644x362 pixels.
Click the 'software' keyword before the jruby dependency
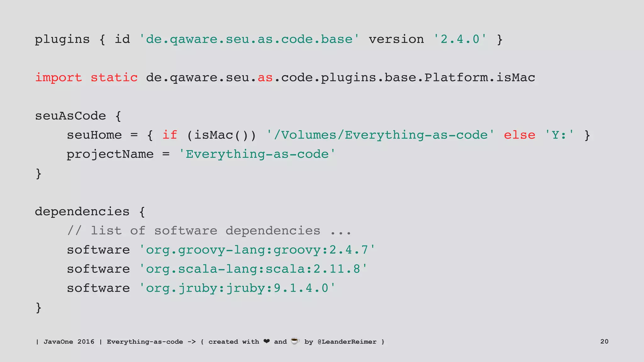98,288
